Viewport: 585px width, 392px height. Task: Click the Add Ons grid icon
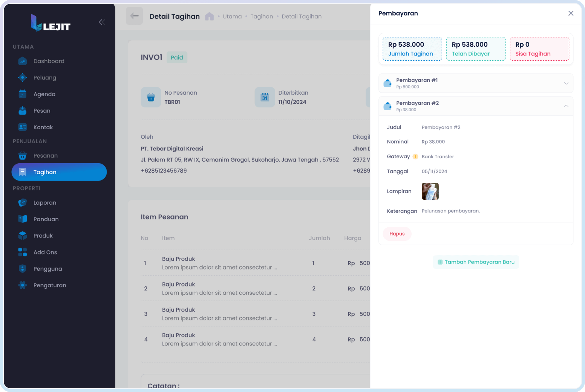point(23,252)
